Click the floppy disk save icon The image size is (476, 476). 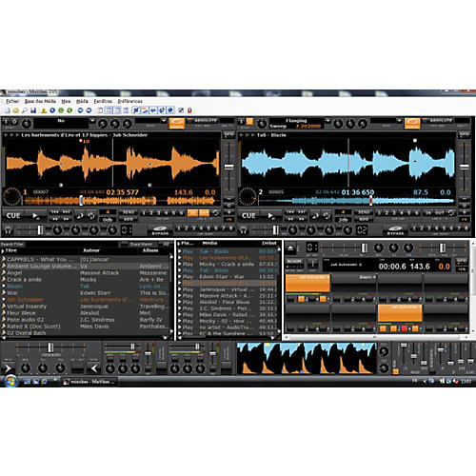33,110
